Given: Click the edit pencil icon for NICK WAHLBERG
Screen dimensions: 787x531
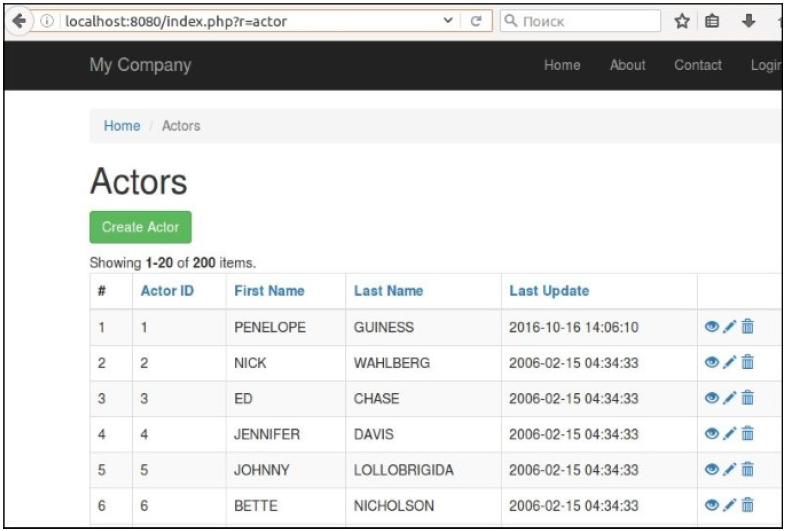Looking at the screenshot, I should click(729, 363).
